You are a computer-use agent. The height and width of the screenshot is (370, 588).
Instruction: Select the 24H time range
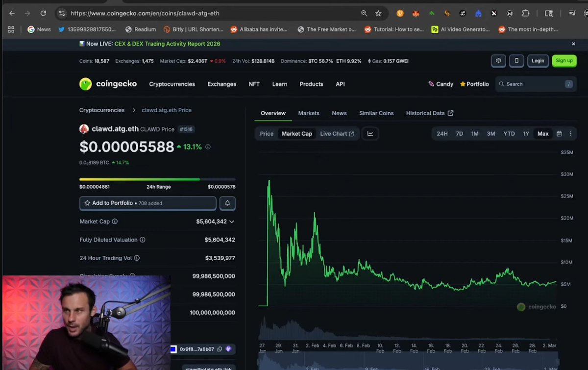point(442,134)
